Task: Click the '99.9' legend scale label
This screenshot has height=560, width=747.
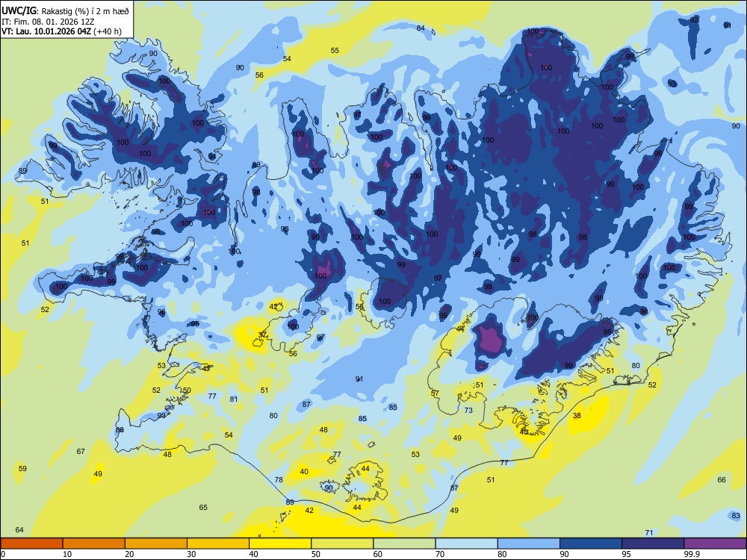Action: (692, 554)
